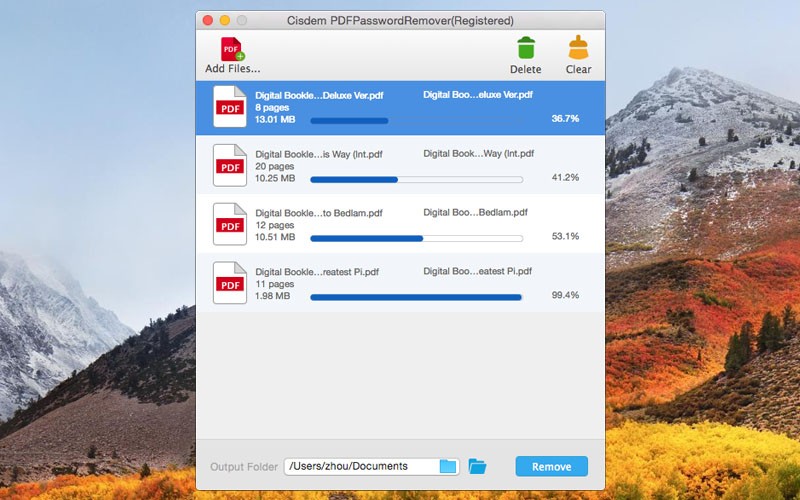Click window title Cisdem PDFPasswordRemover(Registered)
Screen dimensions: 800x500
pyautogui.click(x=400, y=21)
